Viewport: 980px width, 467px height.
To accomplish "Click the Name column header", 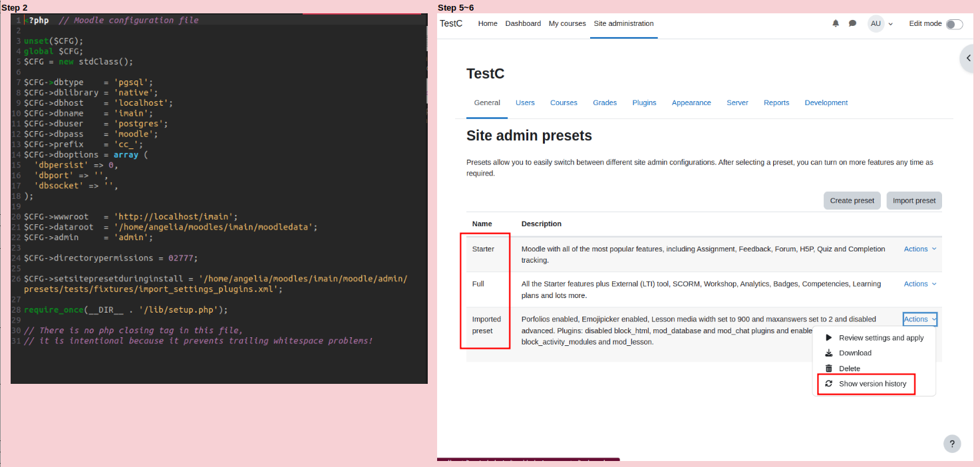I will [x=482, y=224].
